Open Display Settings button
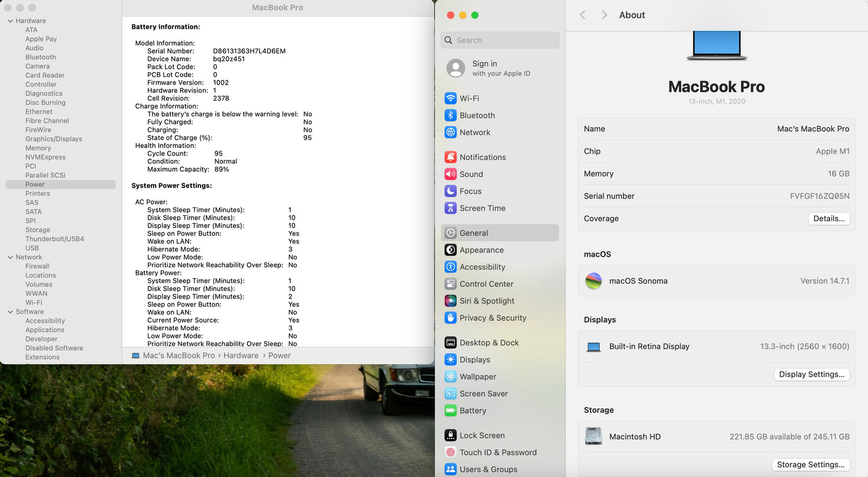868x477 pixels. 811,374
